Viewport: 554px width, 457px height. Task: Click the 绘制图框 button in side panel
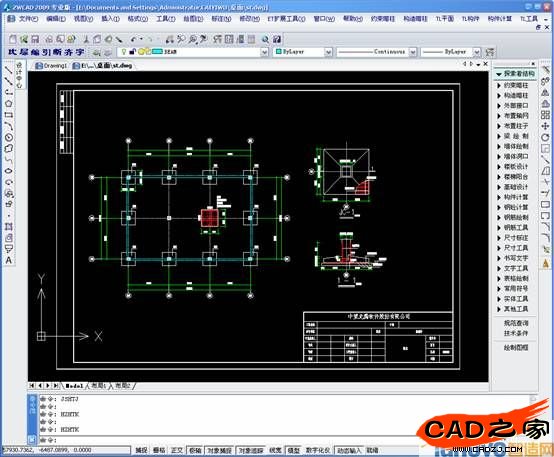click(x=516, y=347)
